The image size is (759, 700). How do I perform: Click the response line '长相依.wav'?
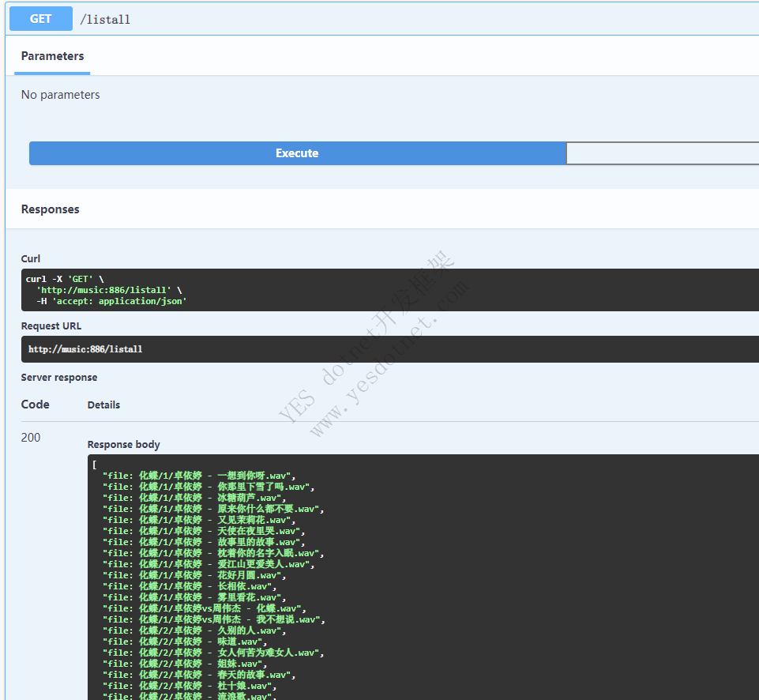click(190, 587)
